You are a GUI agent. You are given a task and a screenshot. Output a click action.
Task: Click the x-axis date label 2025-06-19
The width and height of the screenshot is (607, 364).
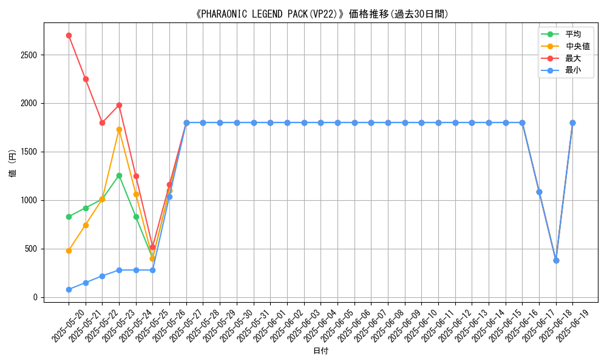[x=572, y=326]
